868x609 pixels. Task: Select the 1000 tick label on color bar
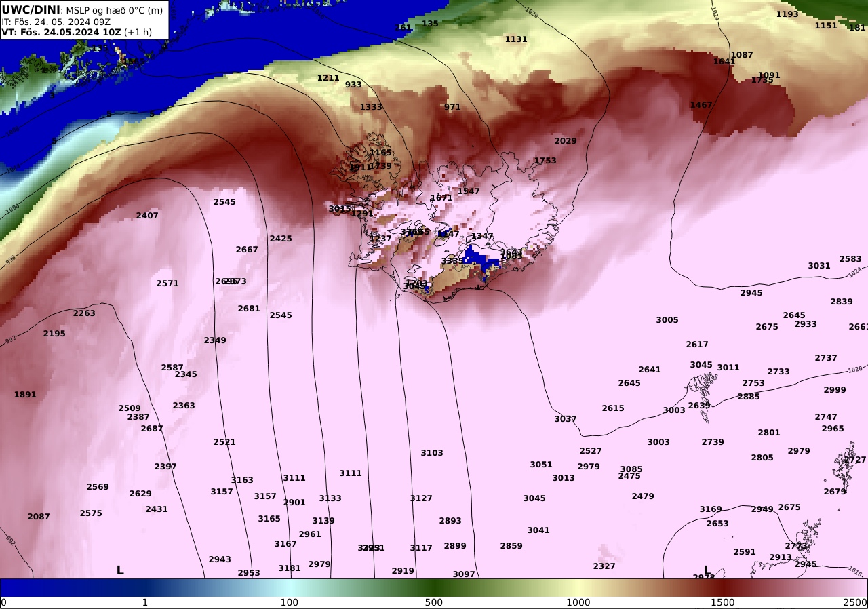(578, 602)
